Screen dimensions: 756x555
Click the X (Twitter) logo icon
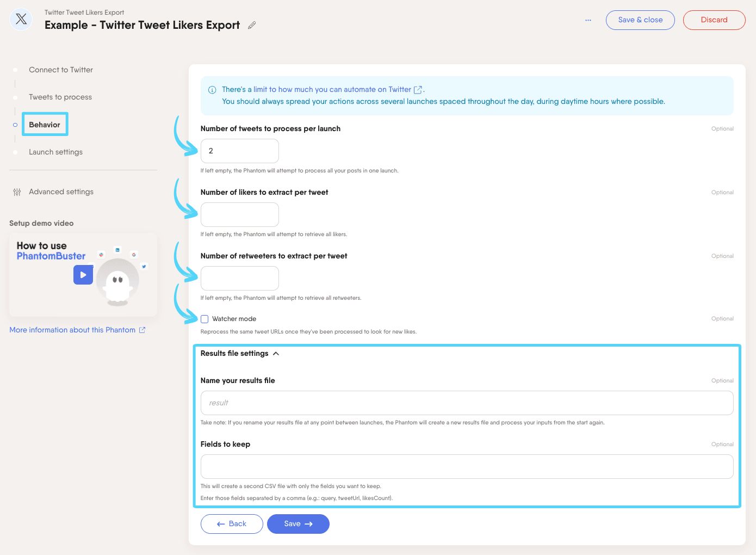point(21,20)
